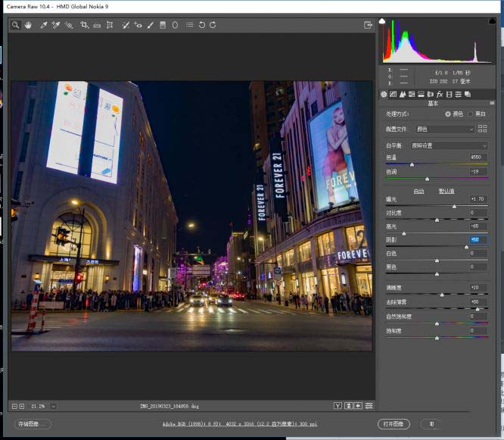
Task: Click the 存储图像 (Save Image) button
Action: pos(33,424)
